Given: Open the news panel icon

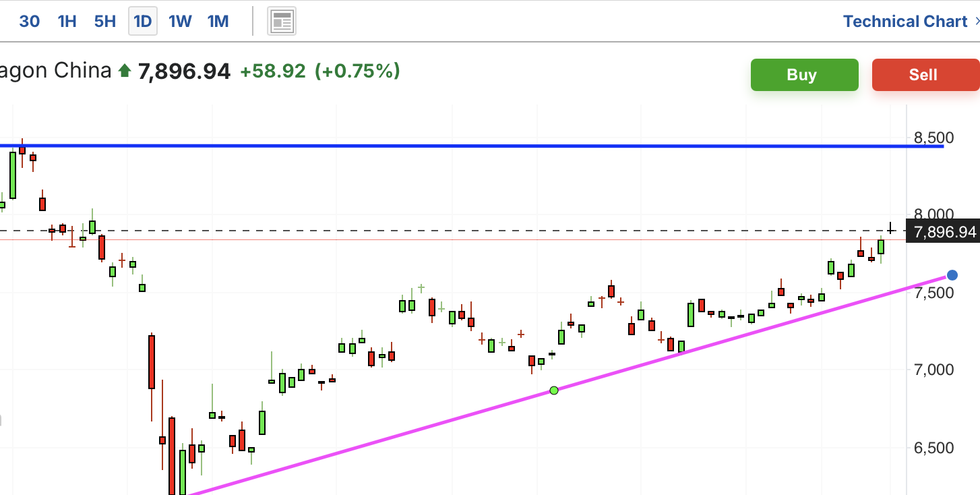Looking at the screenshot, I should pos(282,22).
